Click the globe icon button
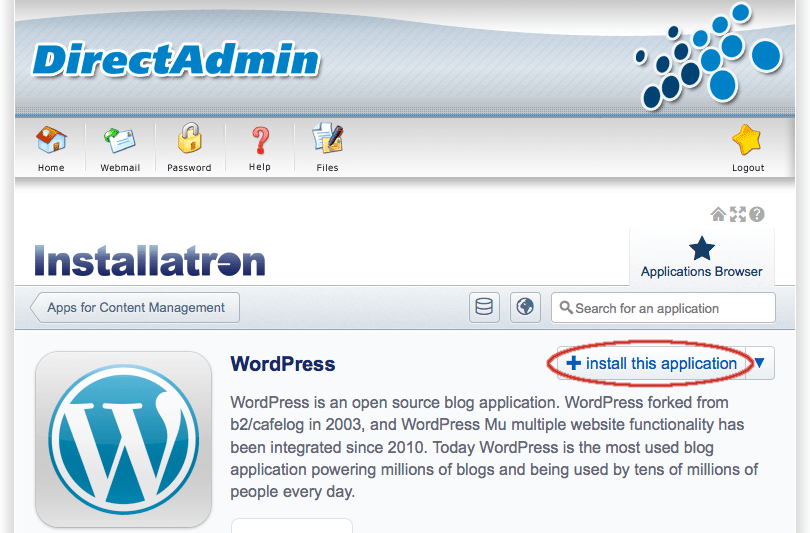 (525, 307)
